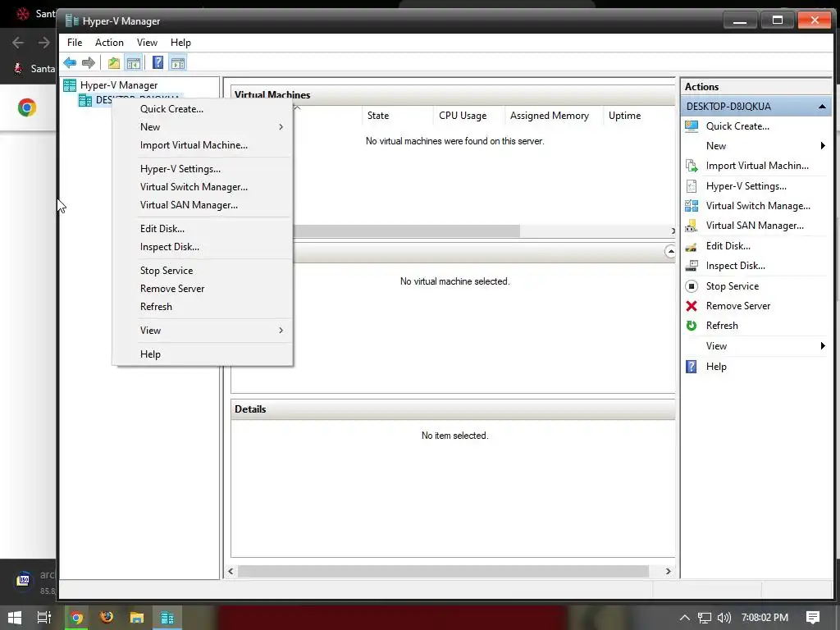Open the View menu in menu bar
This screenshot has width=840, height=630.
147,43
